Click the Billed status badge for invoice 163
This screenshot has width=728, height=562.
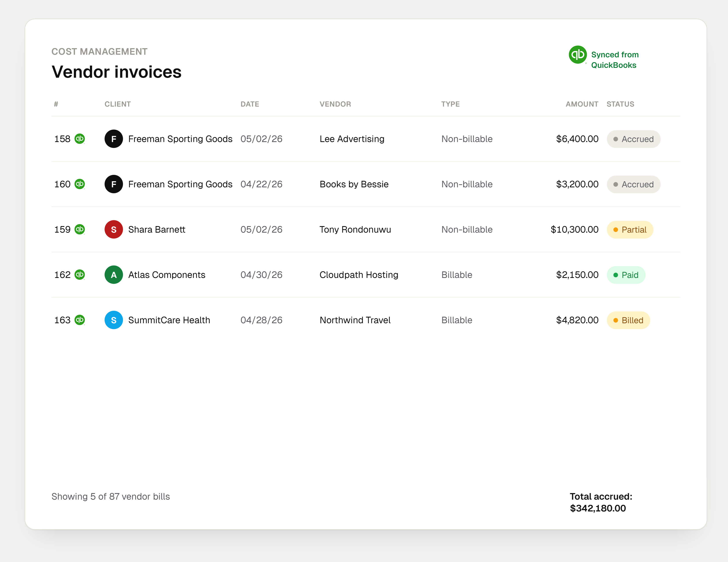[x=628, y=320]
